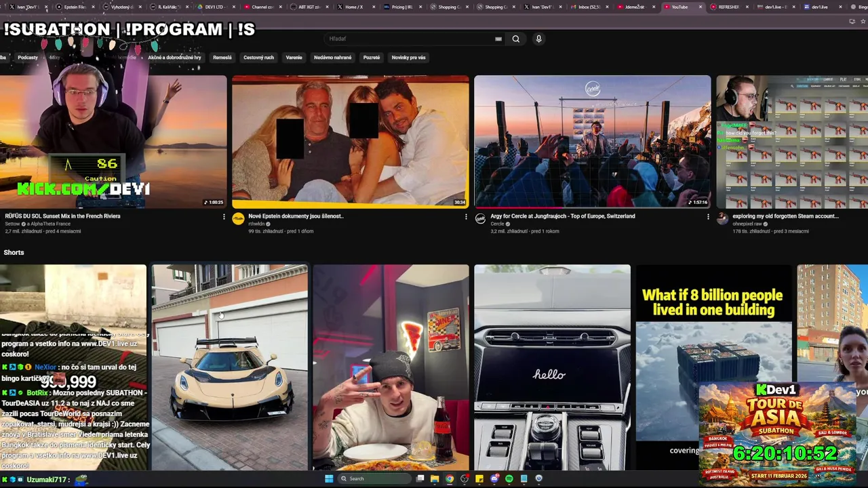Open Sticky Notes from the taskbar
The height and width of the screenshot is (488, 868).
pos(479,479)
